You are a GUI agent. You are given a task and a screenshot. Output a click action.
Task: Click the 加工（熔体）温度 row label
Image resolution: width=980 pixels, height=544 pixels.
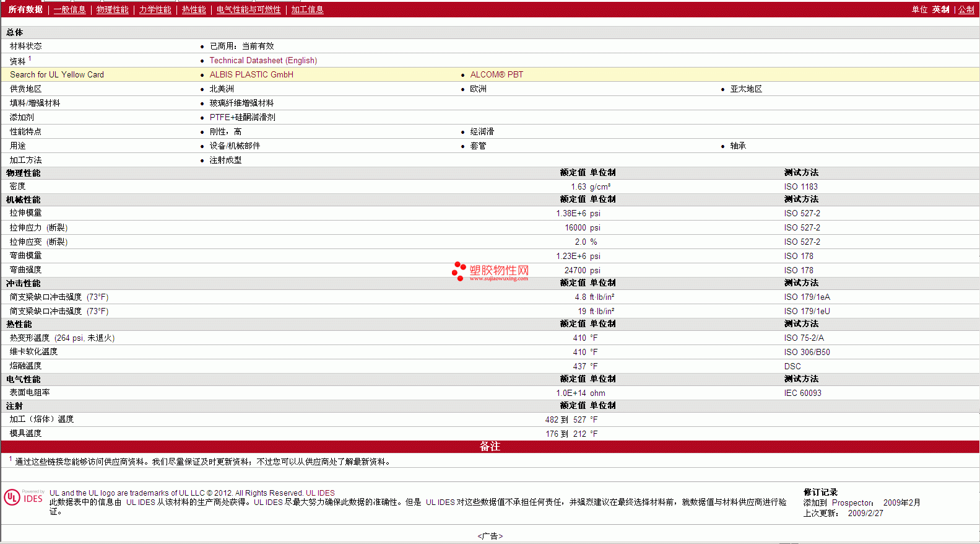(x=41, y=419)
